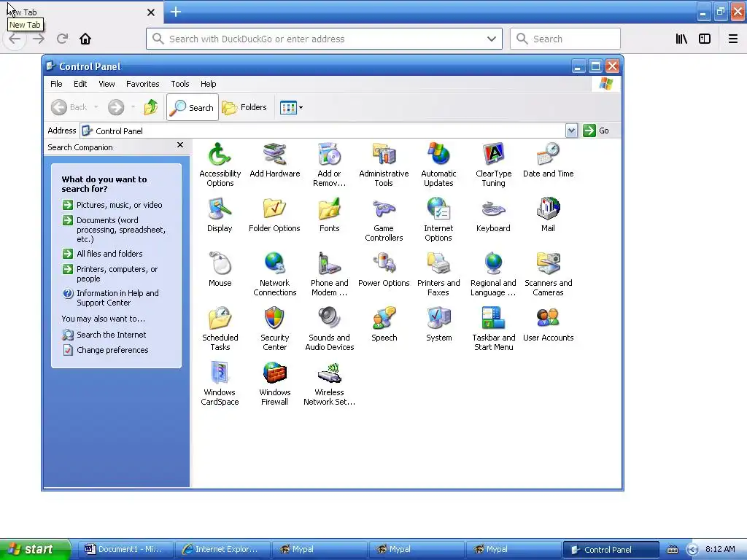
Task: Open ClearType Tuning icon
Action: pyautogui.click(x=493, y=164)
